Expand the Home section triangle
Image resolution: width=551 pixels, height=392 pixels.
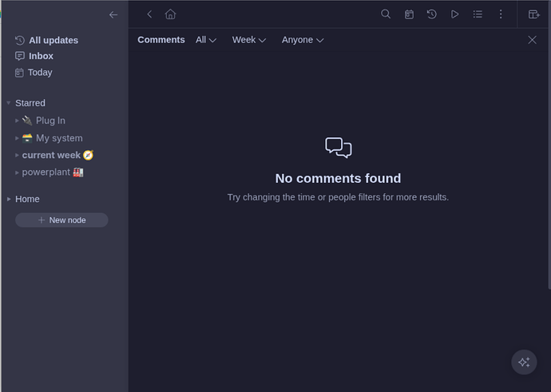pos(9,199)
